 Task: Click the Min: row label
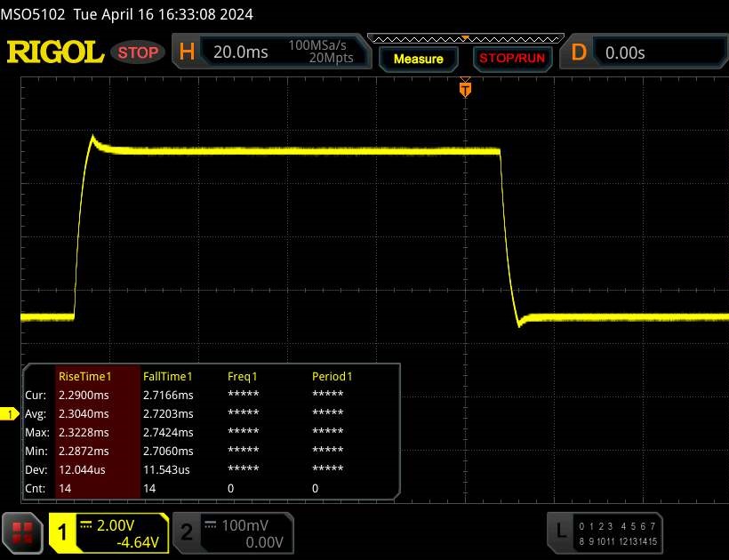pyautogui.click(x=36, y=451)
